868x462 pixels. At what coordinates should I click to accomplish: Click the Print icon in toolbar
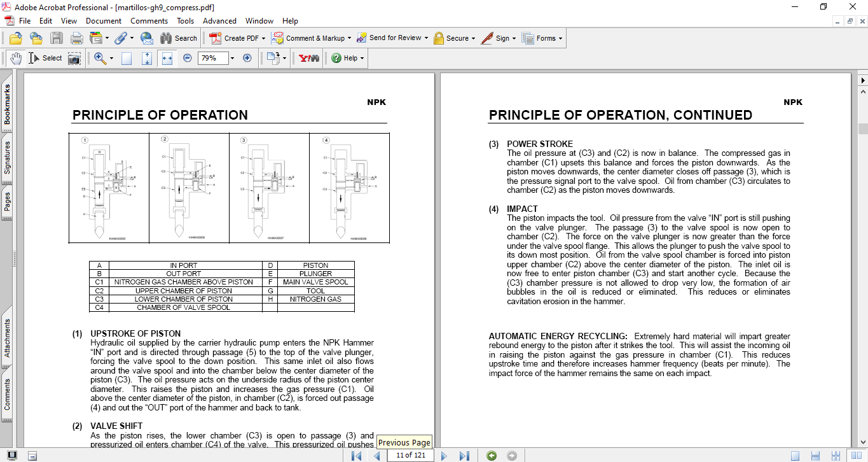point(77,38)
